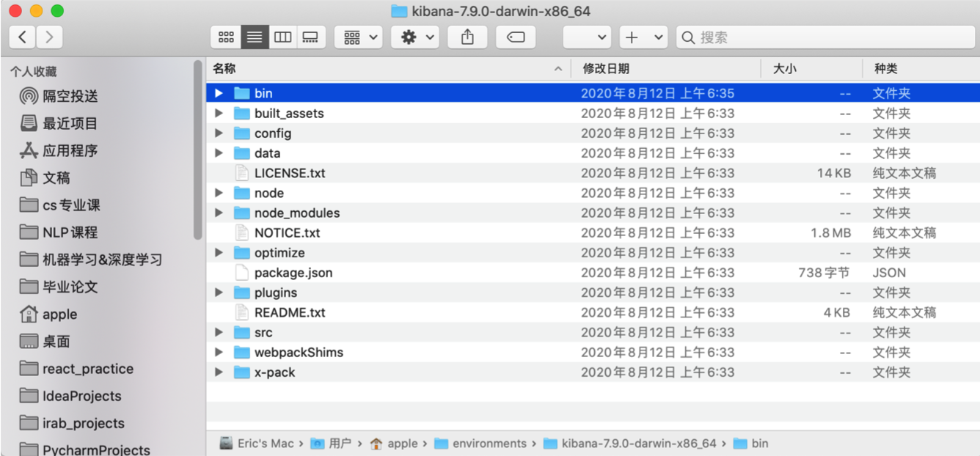This screenshot has height=456, width=980.
Task: Switch to column view
Action: pyautogui.click(x=282, y=37)
